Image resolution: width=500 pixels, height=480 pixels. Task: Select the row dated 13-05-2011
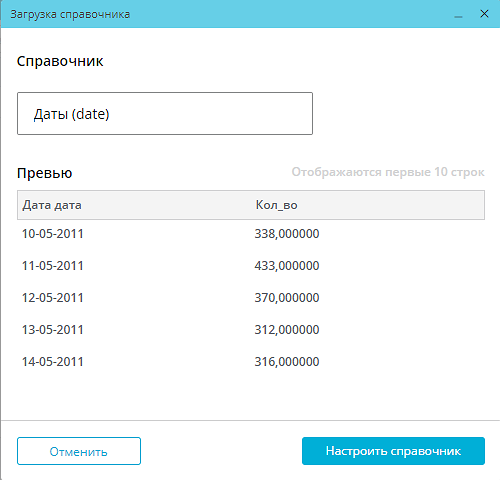tap(251, 330)
